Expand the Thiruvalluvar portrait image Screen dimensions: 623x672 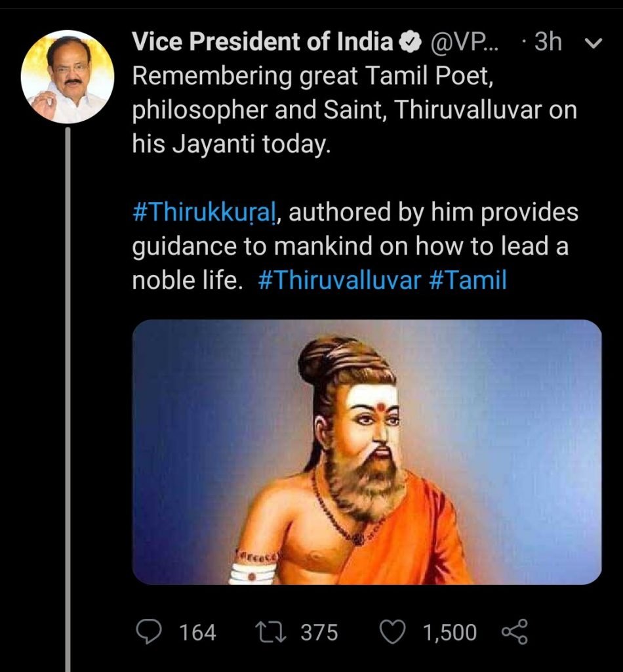pyautogui.click(x=367, y=451)
